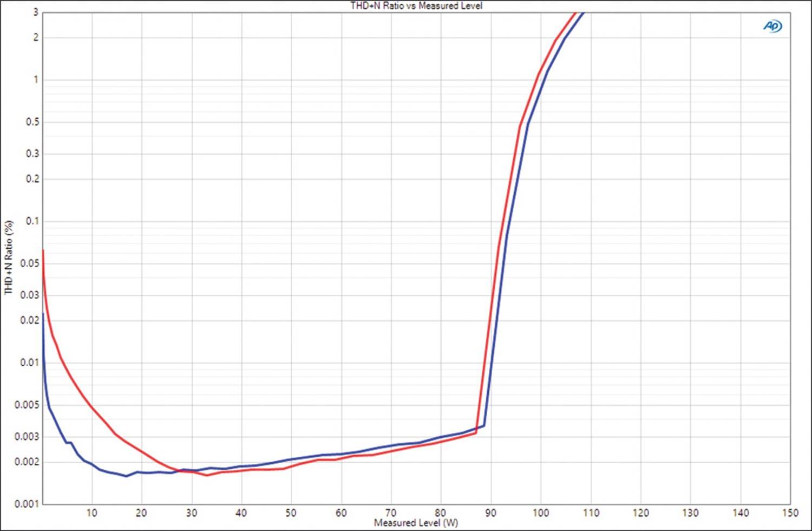Click the x-axis tick label '100'
The width and height of the screenshot is (812, 531).
coord(541,513)
